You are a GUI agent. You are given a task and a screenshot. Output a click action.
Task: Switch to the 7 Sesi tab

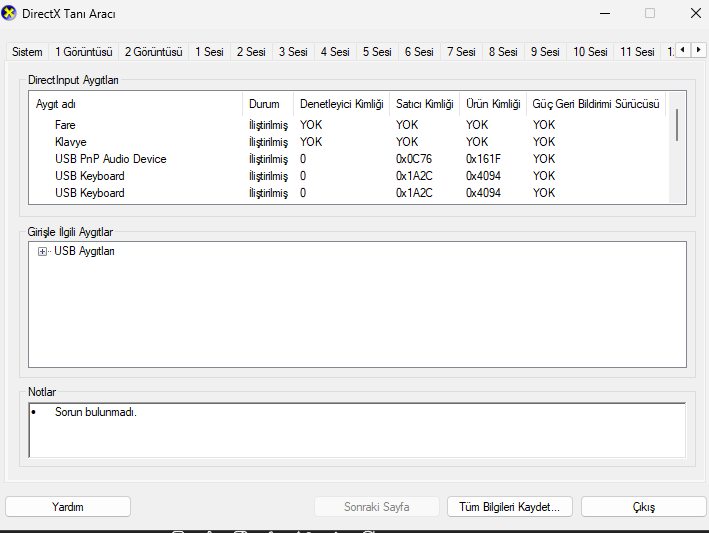461,52
